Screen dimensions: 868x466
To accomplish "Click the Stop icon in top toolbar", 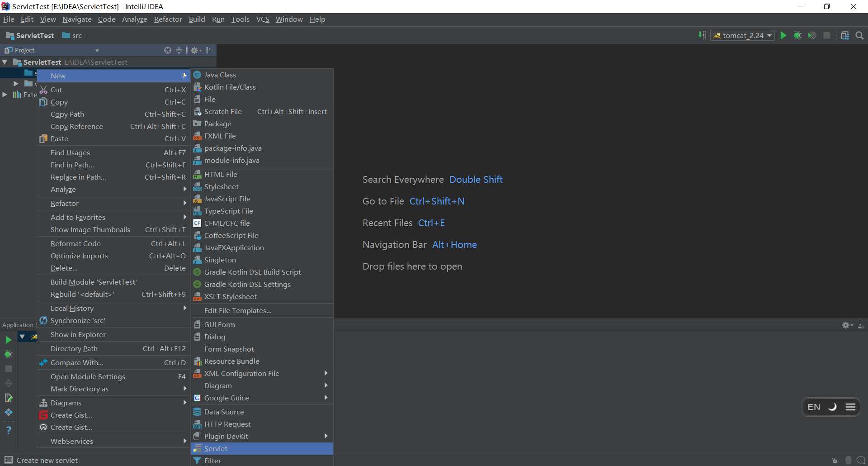I will tap(827, 35).
